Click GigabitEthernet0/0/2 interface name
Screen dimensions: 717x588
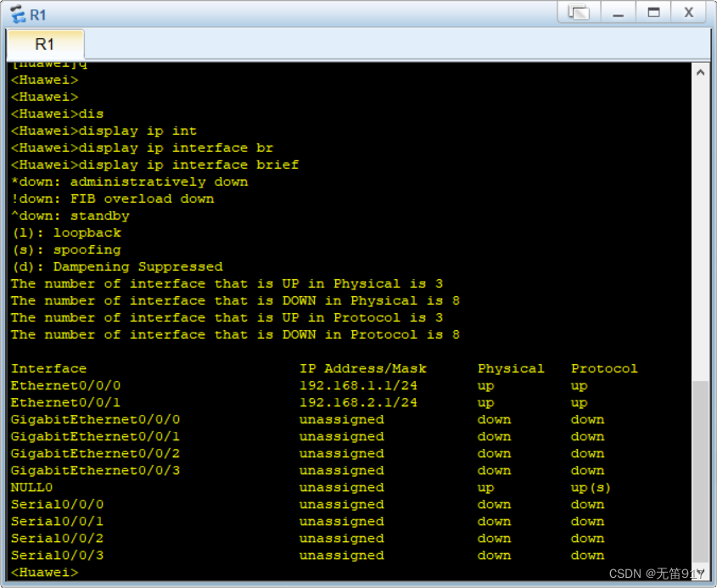95,454
